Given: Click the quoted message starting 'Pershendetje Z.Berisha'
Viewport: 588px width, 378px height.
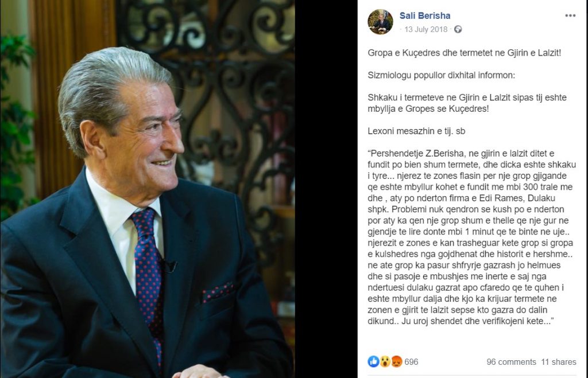Looking at the screenshot, I should 472,237.
